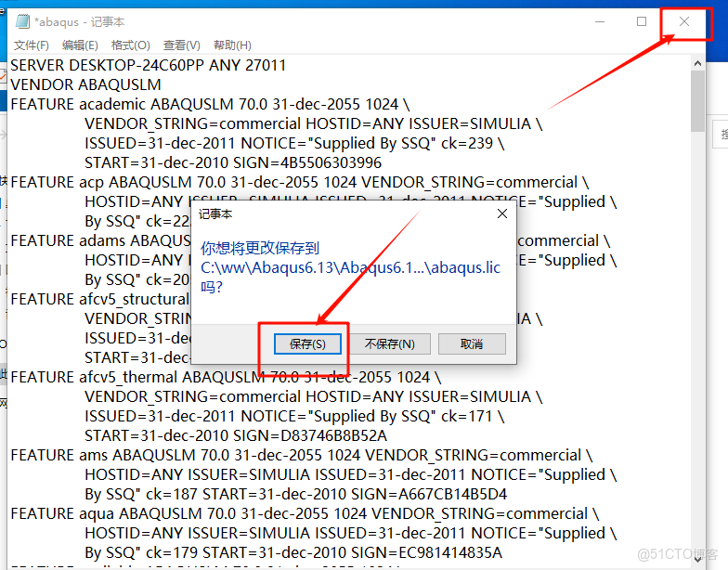This screenshot has width=728, height=570.
Task: Click text 'ck=179 START=31-dec-2010 SIGN=EC981414835A'
Action: [323, 552]
